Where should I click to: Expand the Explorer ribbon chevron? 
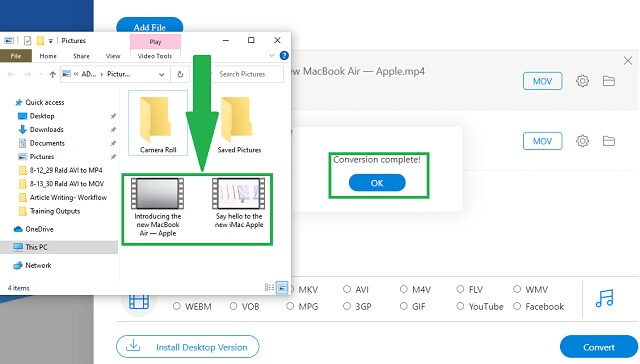coord(271,55)
